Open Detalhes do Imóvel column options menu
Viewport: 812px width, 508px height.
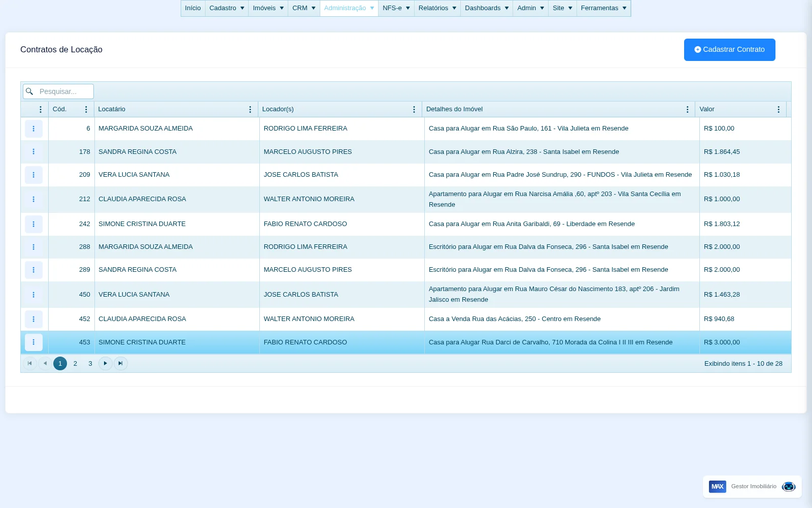click(x=687, y=109)
